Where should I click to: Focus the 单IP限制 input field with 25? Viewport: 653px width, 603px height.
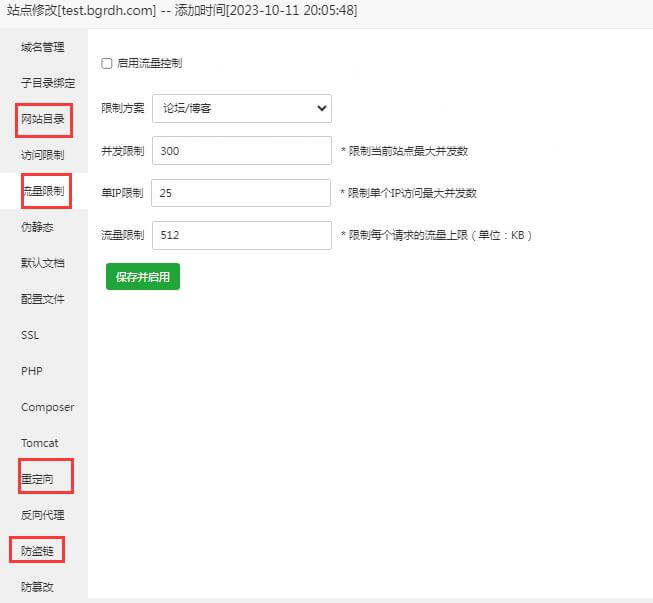[241, 193]
